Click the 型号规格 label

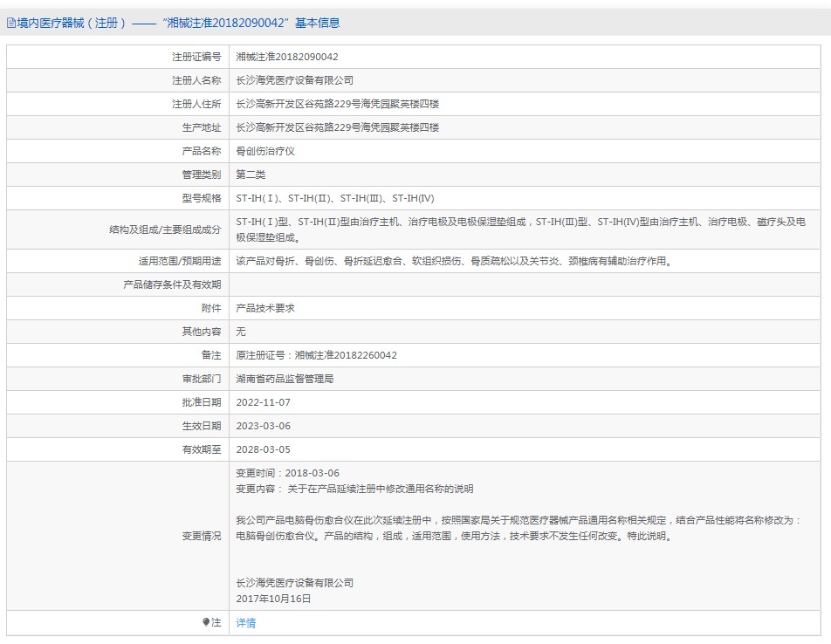tap(202, 198)
